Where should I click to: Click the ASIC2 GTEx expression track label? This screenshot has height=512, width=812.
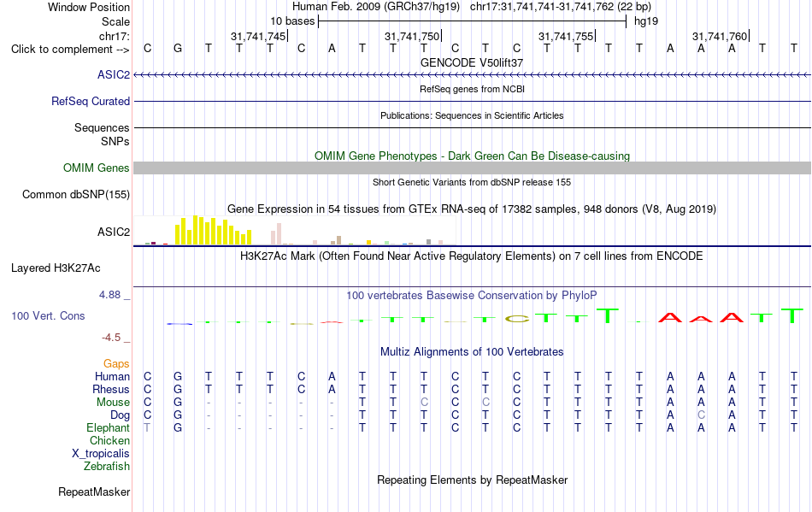(x=114, y=232)
